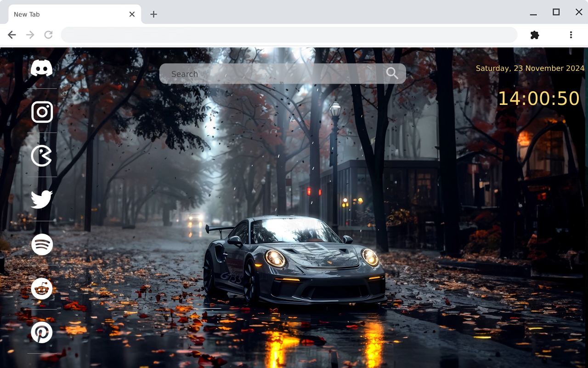This screenshot has height=368, width=588.
Task: Open Spotify from the sidebar
Action: 42,244
